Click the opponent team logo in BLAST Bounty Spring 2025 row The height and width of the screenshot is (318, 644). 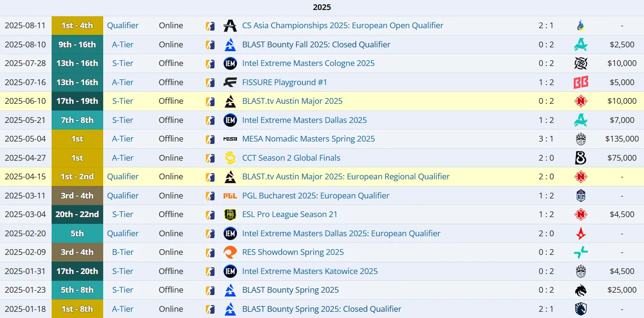[x=581, y=290]
